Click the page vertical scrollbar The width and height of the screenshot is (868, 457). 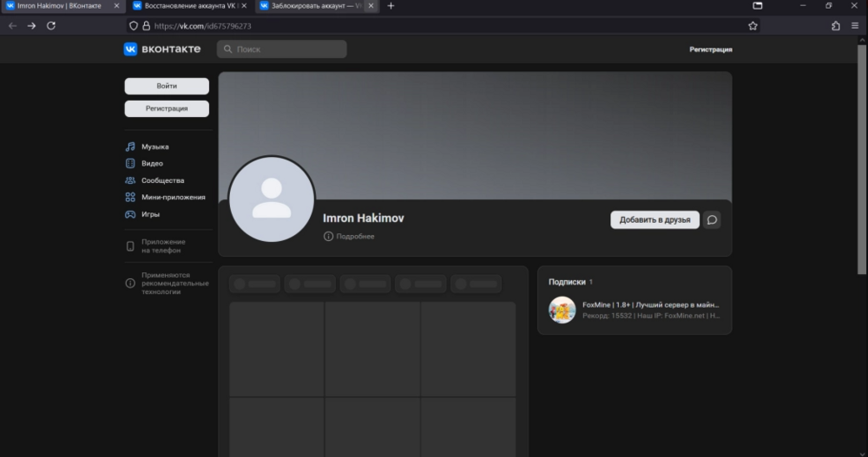[862, 160]
